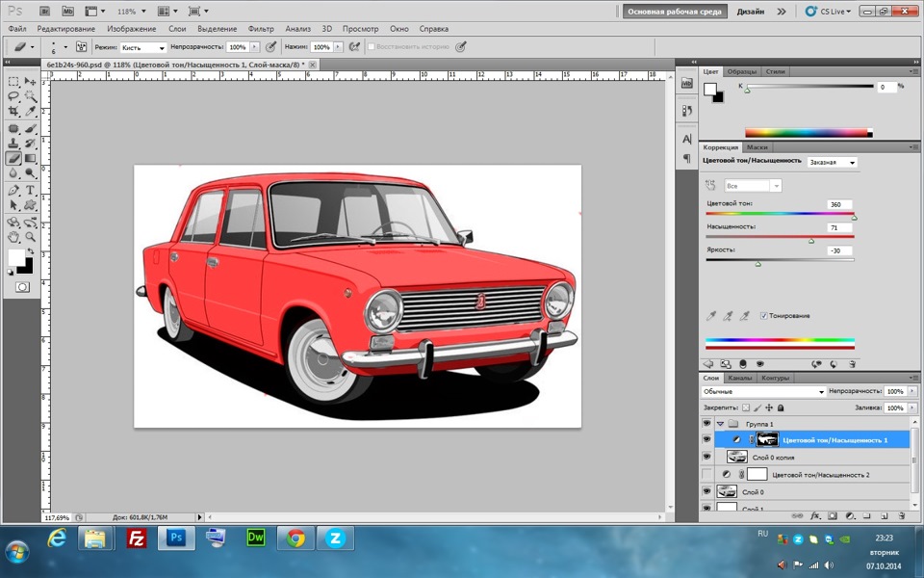Select the Magic Wand tool

click(x=30, y=96)
